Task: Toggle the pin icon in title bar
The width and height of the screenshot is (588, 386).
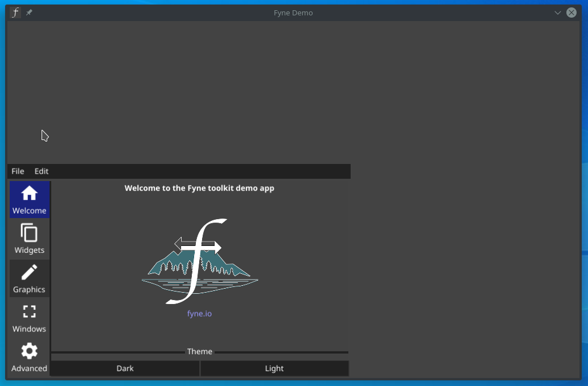Action: tap(29, 13)
